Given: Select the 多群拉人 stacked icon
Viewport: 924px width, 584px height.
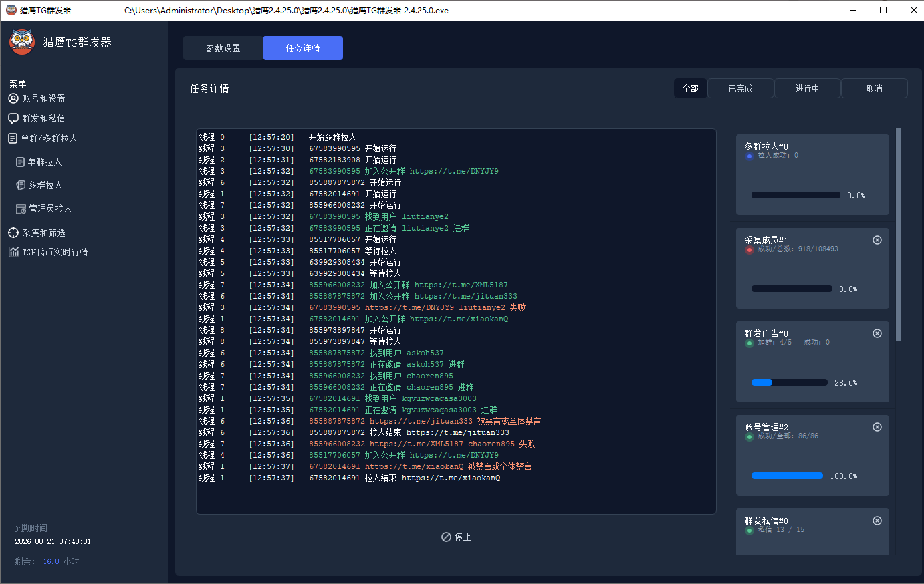Looking at the screenshot, I should (x=21, y=185).
